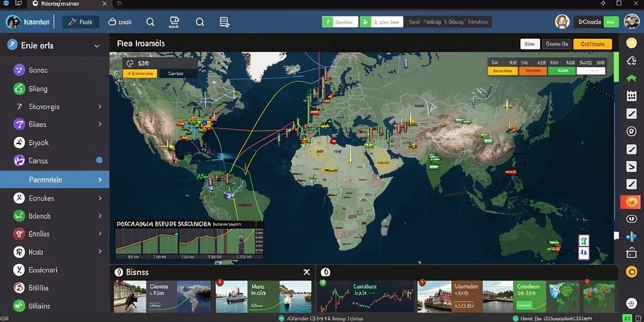Viewport: 644px width, 322px height.
Task: Expand the Ekovorgis sidebar item arrow
Action: pyautogui.click(x=99, y=106)
